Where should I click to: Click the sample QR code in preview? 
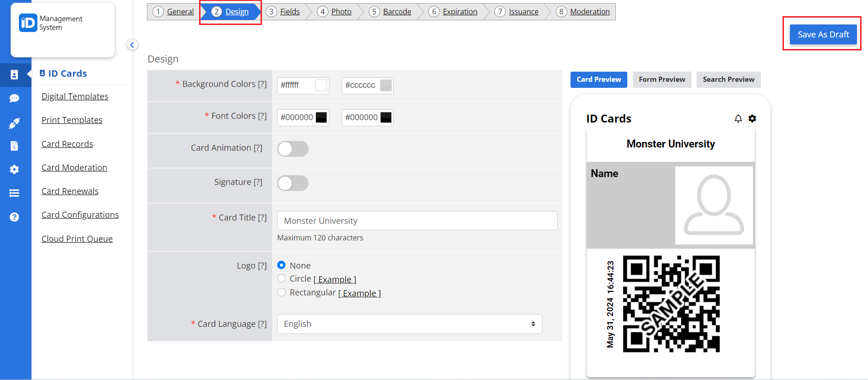point(671,304)
